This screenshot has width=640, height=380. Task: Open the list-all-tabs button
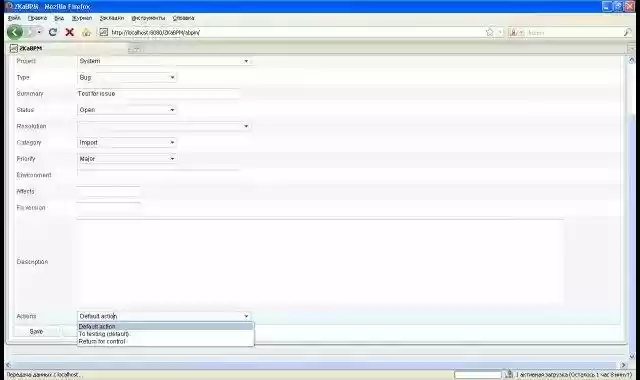tap(631, 48)
